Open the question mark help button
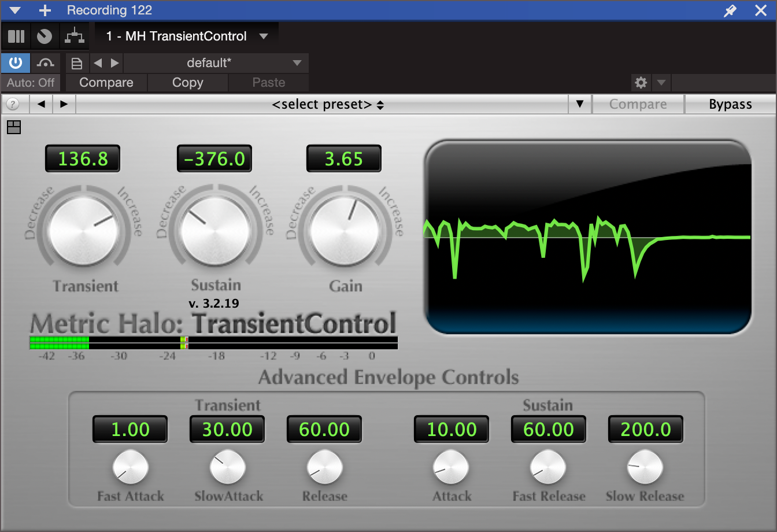 coord(12,105)
